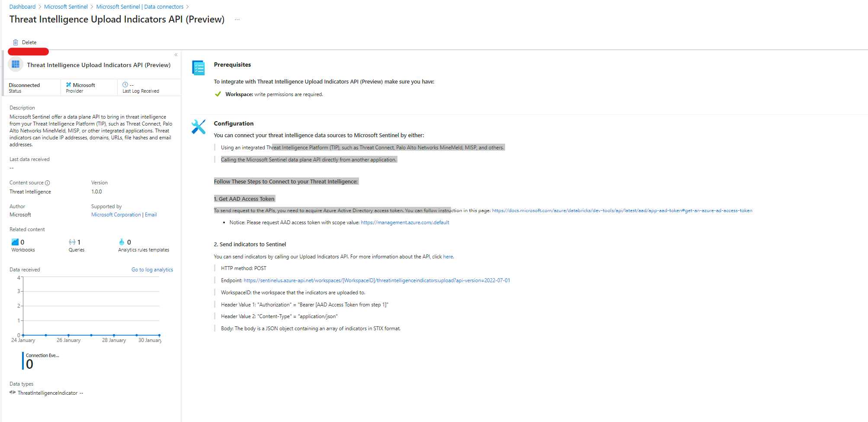Open the Microsoft Corporation support link

(116, 215)
